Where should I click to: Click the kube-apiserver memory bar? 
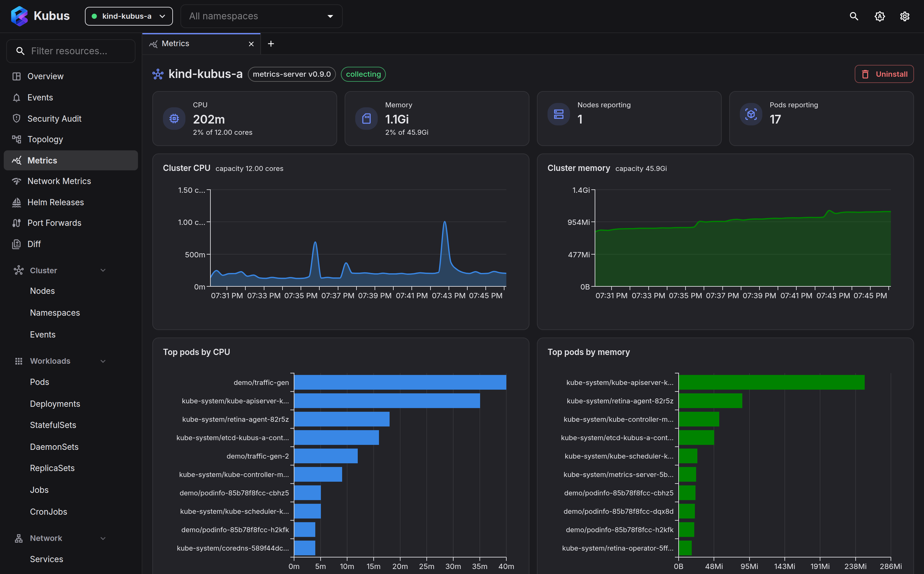(772, 382)
